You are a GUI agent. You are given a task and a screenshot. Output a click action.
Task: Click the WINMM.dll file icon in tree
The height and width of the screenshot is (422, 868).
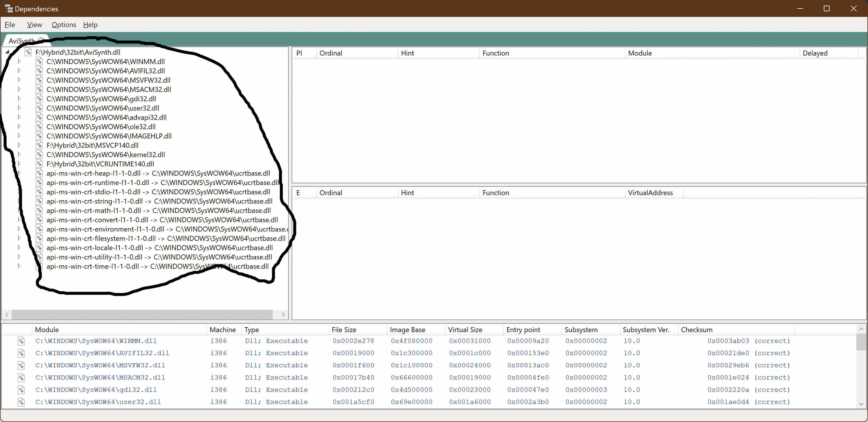coord(39,61)
